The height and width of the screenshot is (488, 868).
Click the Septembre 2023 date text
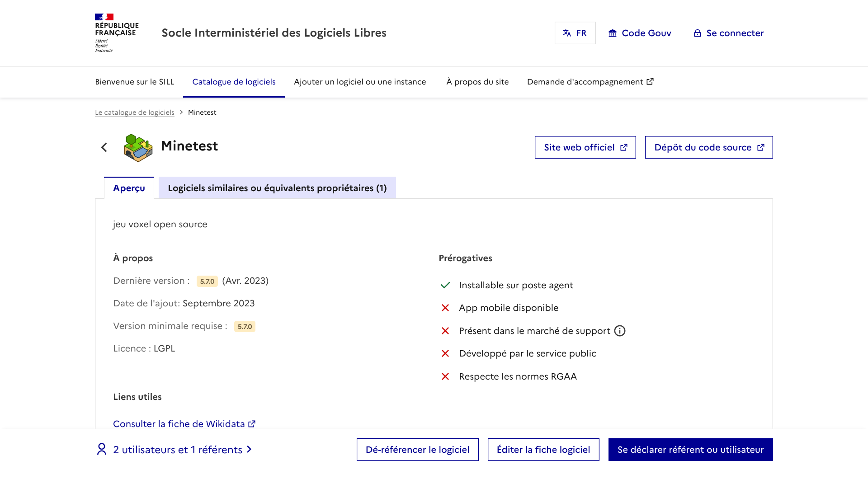(x=219, y=303)
